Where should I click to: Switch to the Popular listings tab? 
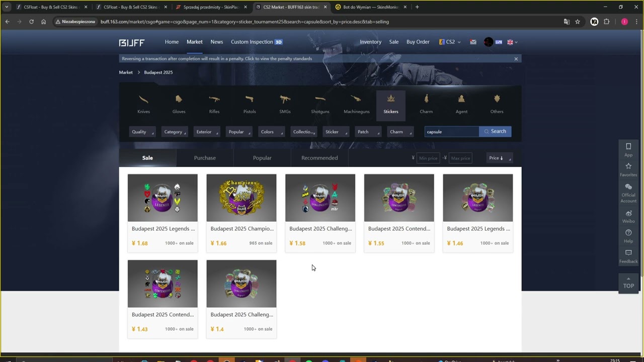pos(262,158)
